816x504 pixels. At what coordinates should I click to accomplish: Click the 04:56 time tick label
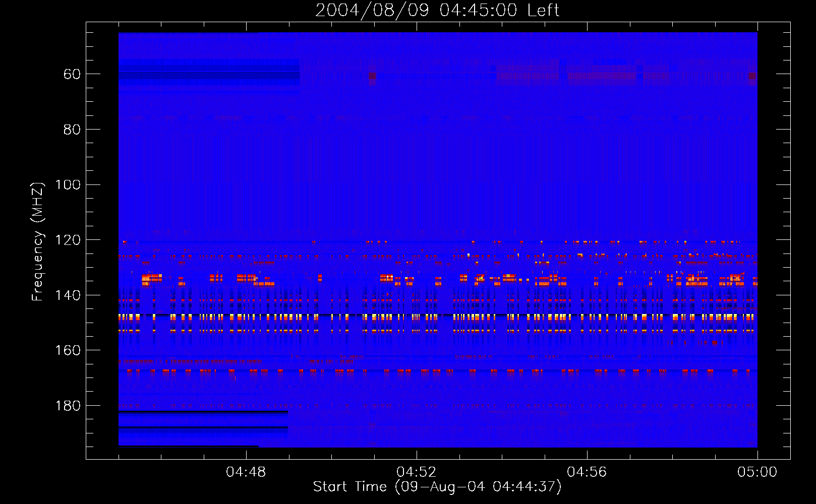tap(587, 472)
